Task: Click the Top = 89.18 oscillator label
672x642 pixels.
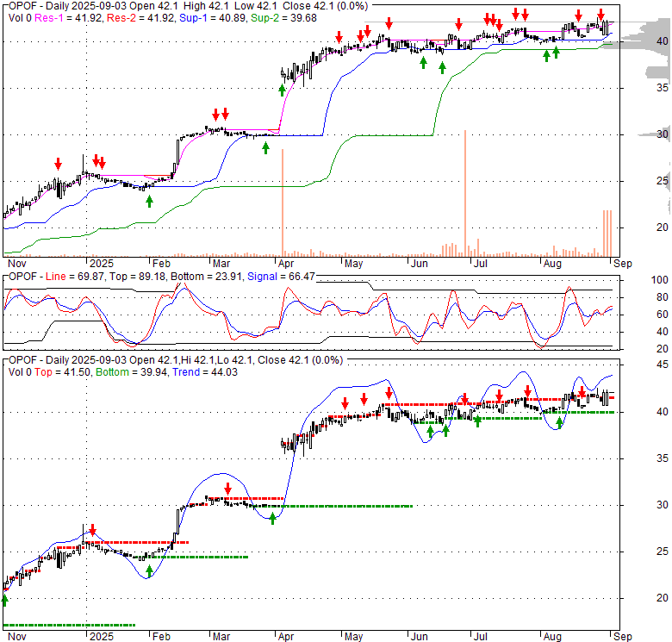Action: pos(134,277)
